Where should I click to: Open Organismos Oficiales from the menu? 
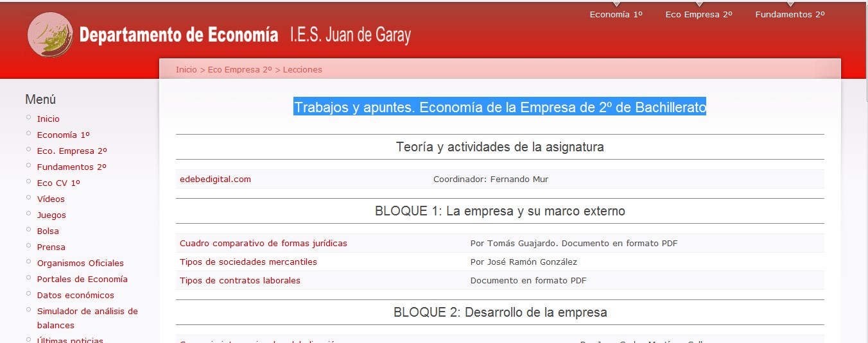click(x=80, y=263)
